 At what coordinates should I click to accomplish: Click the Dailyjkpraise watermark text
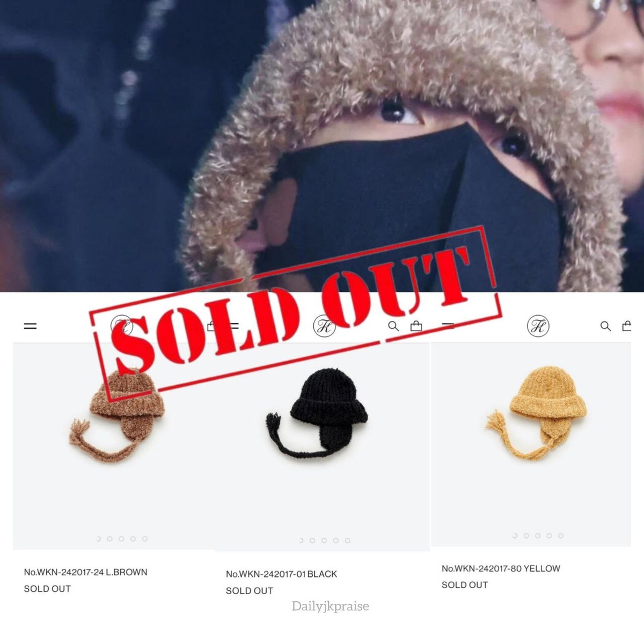point(331,606)
